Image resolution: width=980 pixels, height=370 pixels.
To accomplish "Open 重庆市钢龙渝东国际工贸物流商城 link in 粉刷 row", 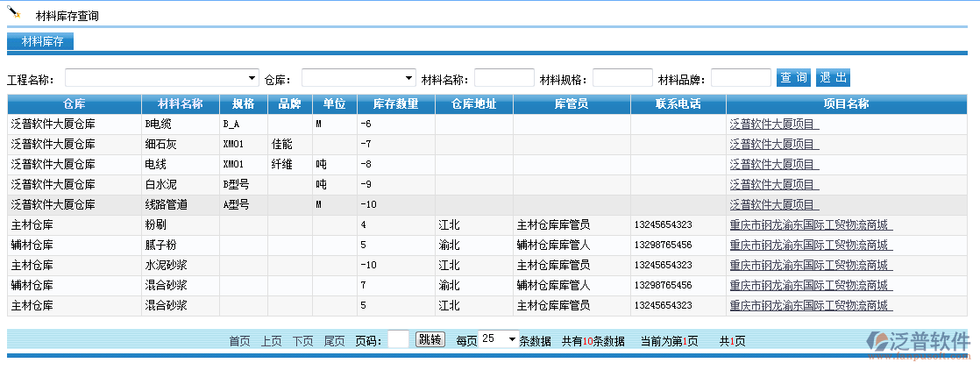I will [811, 225].
